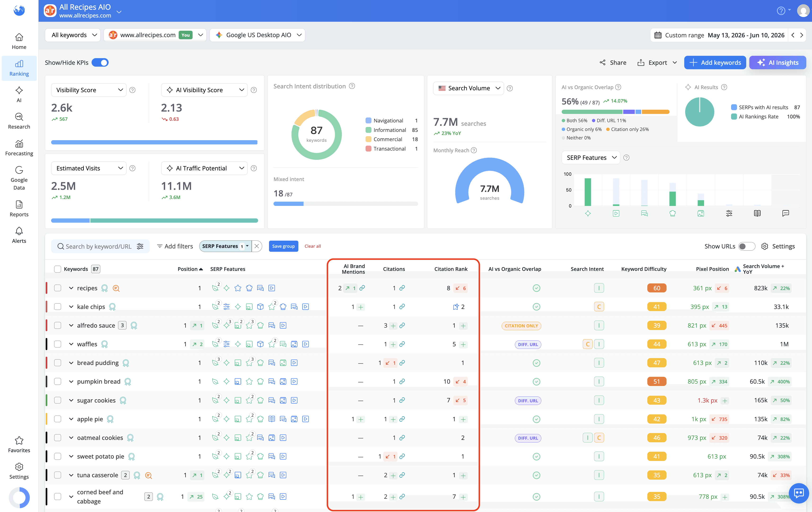Check the apple pie keyword row
The height and width of the screenshot is (512, 812).
click(57, 419)
